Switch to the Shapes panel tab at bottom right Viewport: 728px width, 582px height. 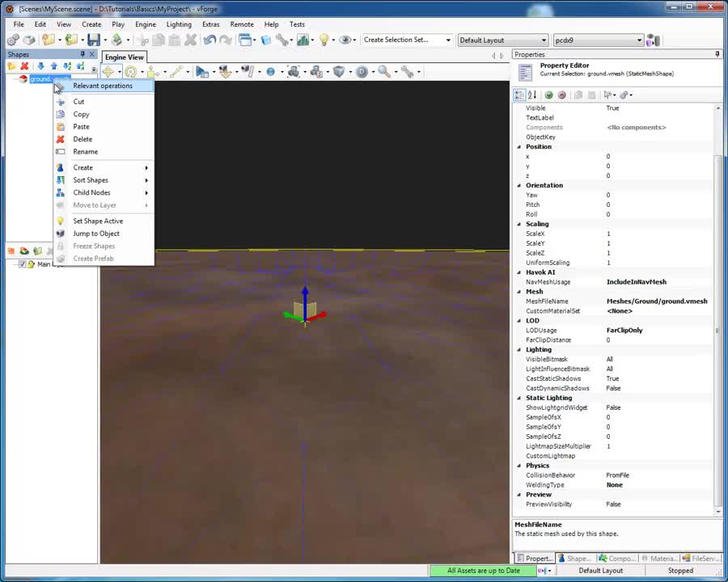pos(575,559)
